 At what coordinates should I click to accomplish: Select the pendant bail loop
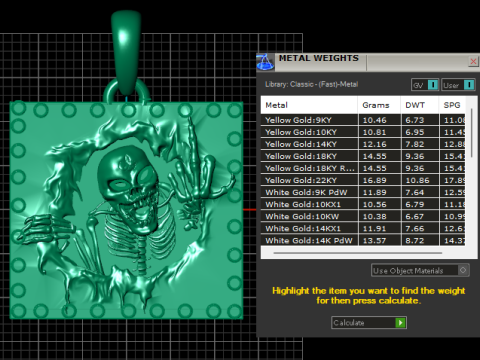click(x=126, y=53)
